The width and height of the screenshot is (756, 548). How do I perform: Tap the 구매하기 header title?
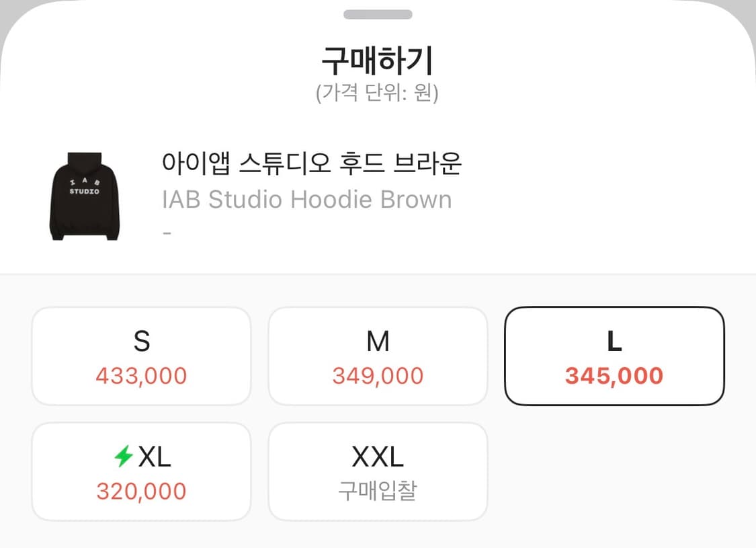(x=378, y=59)
